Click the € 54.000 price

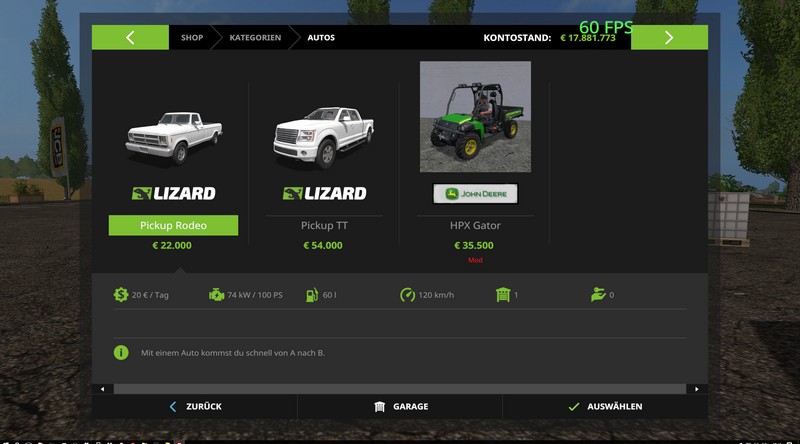(323, 245)
